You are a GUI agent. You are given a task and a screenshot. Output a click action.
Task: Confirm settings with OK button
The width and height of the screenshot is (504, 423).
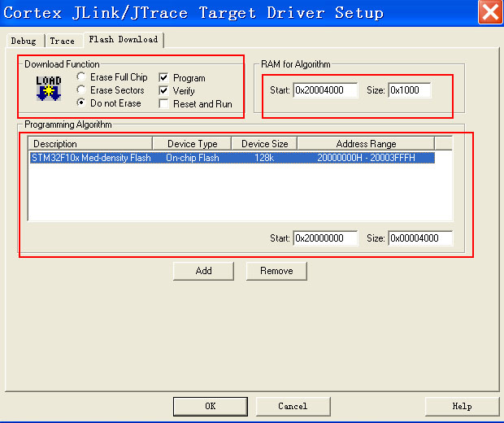[210, 406]
